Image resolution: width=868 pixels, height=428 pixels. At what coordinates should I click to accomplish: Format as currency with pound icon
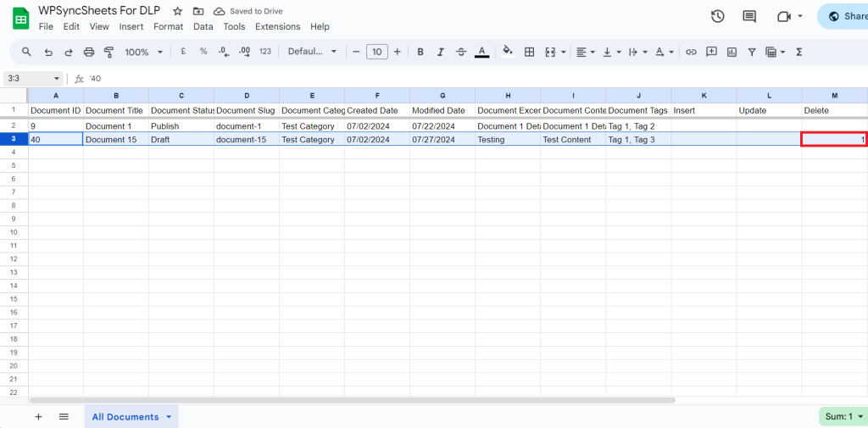[183, 52]
